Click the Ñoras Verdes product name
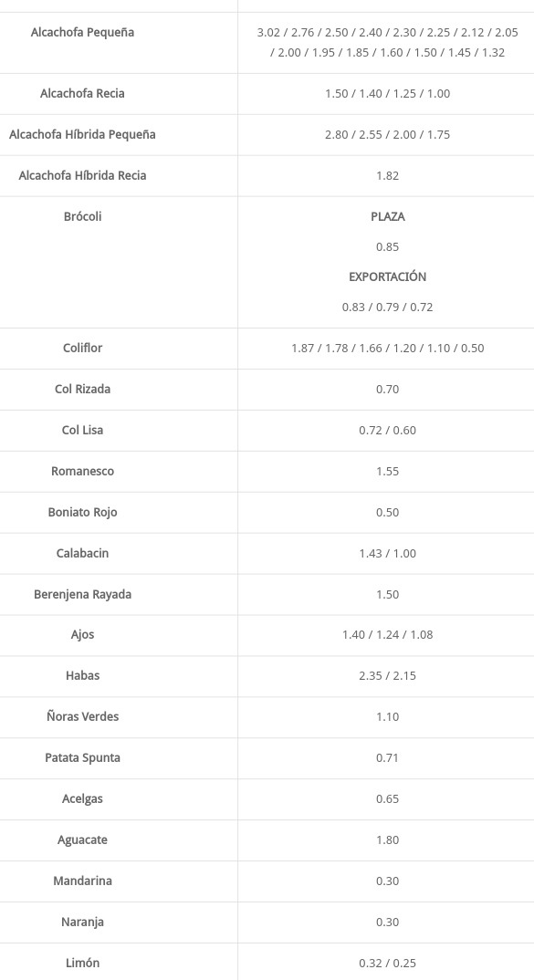Image resolution: width=534 pixels, height=980 pixels. 82,717
